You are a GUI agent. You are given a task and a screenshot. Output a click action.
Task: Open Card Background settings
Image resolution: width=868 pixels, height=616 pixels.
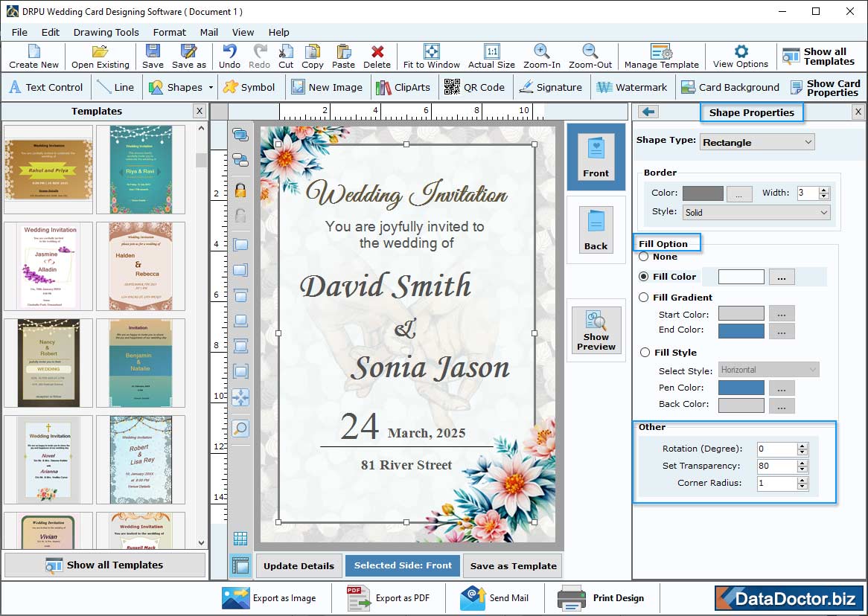click(730, 87)
